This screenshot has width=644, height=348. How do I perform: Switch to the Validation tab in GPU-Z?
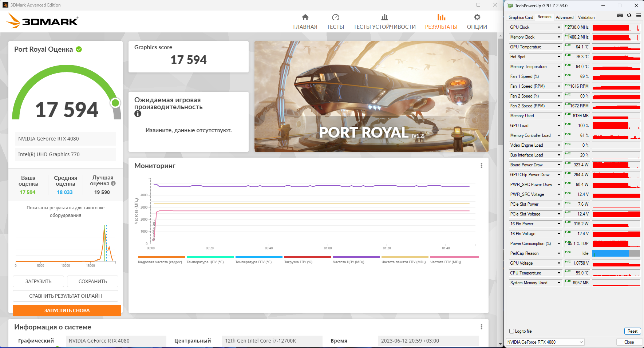(586, 17)
